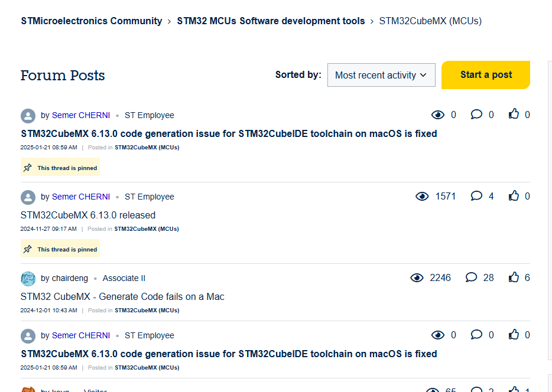Click 'This thread is pinned' under '6.13.0 released'
Image resolution: width=552 pixels, height=392 pixels.
67,250
